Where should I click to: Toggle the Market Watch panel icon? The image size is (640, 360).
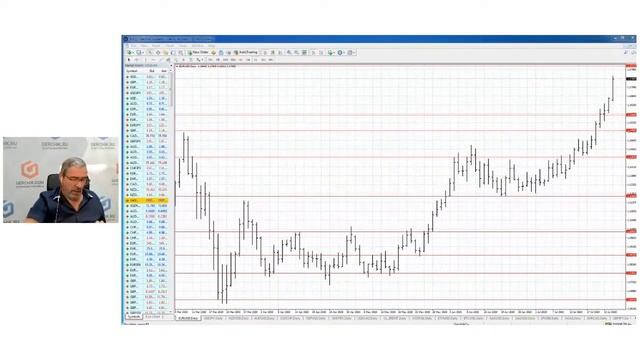pyautogui.click(x=150, y=52)
